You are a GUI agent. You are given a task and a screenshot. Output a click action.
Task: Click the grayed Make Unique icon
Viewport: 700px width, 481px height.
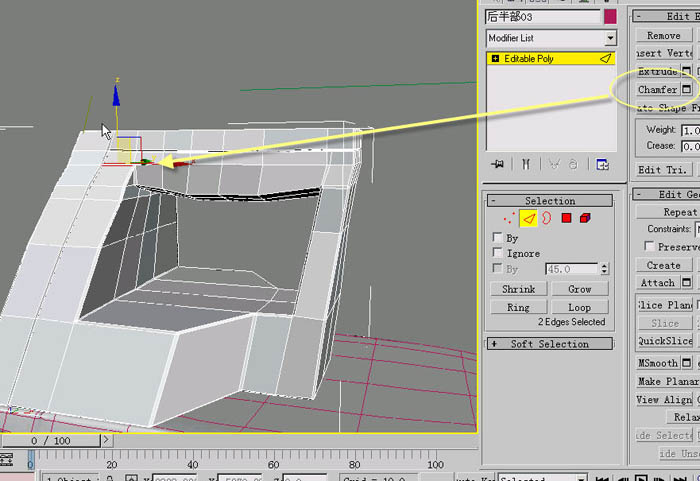tap(554, 164)
